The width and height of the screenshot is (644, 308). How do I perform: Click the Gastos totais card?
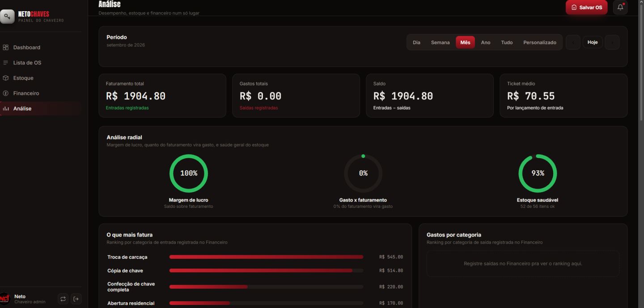(x=296, y=96)
